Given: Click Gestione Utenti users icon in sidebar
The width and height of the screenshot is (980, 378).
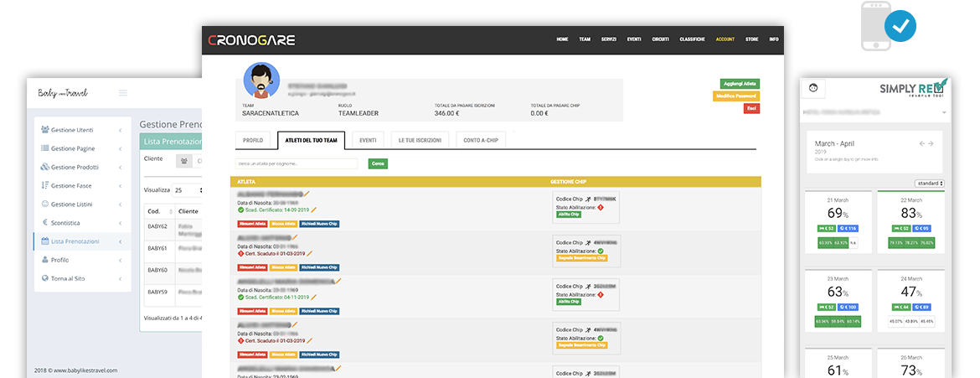Looking at the screenshot, I should 45,130.
